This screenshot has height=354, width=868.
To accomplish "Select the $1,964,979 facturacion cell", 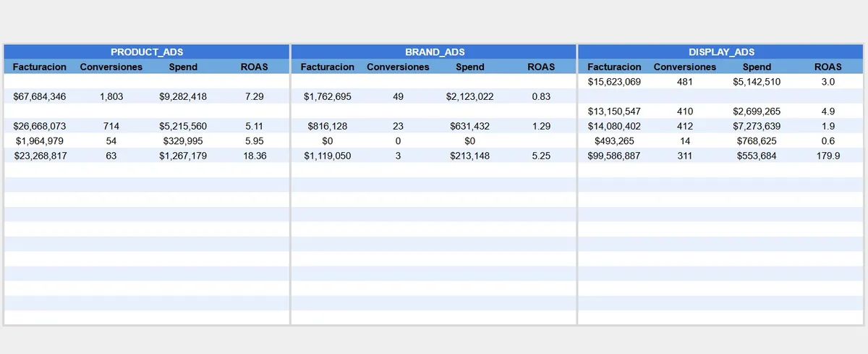I will point(40,140).
